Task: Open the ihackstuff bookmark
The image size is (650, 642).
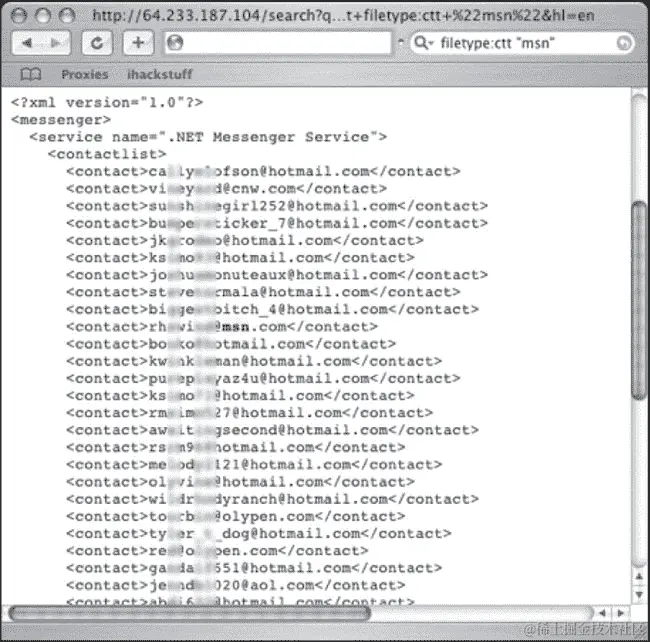Action: coord(160,74)
